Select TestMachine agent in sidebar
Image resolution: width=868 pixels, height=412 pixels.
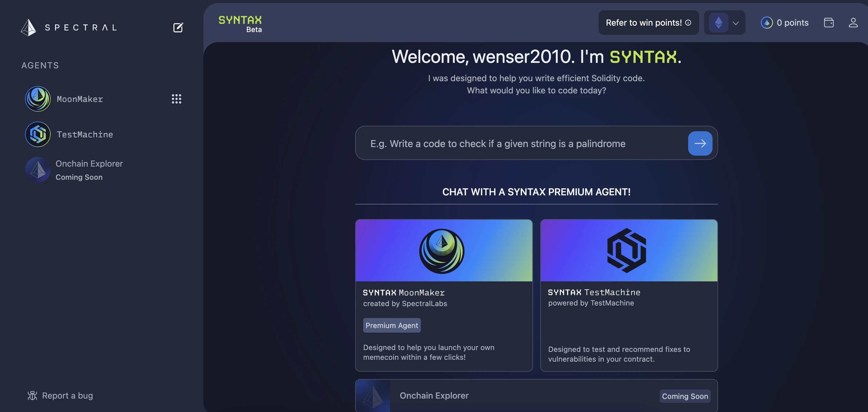pos(84,134)
